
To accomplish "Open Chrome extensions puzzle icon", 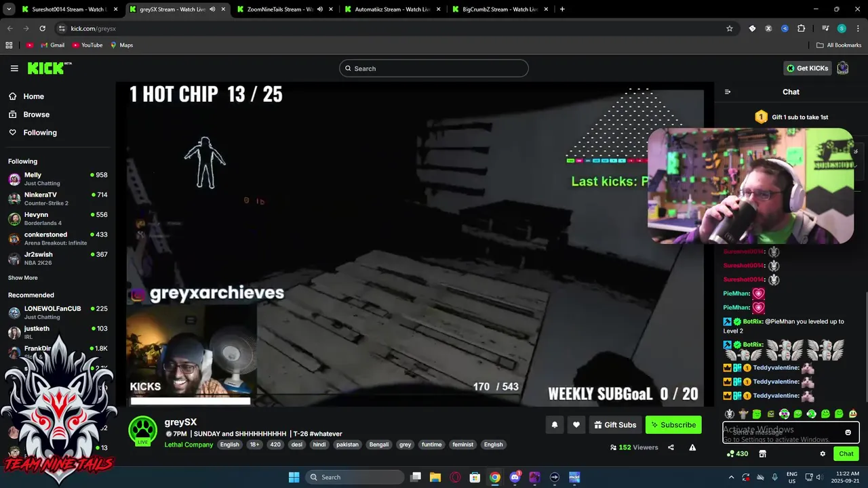I will pyautogui.click(x=802, y=28).
